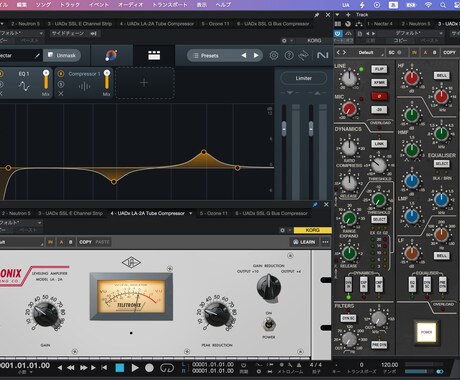Image resolution: width=460 pixels, height=380 pixels.
Task: Open Nectar help question mark icon
Action: (289, 55)
